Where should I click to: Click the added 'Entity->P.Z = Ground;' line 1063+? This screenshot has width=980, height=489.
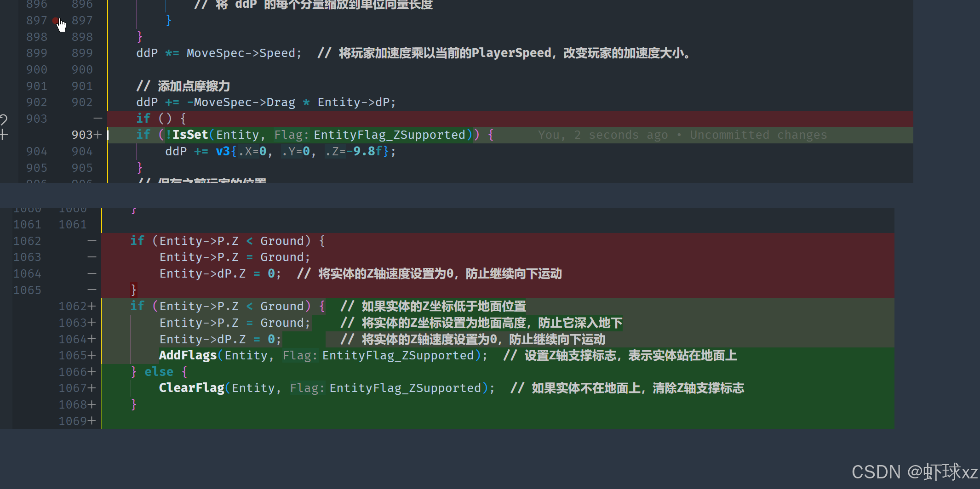pos(235,323)
